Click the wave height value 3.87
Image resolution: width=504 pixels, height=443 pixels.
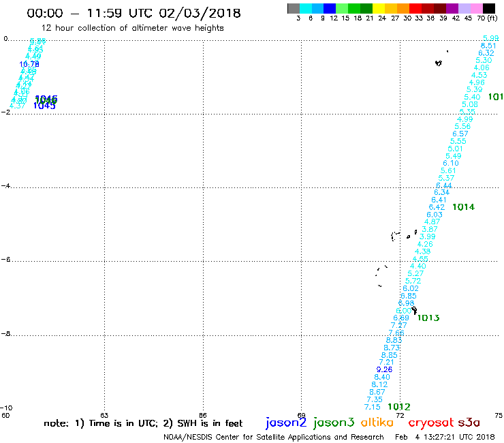(x=430, y=229)
